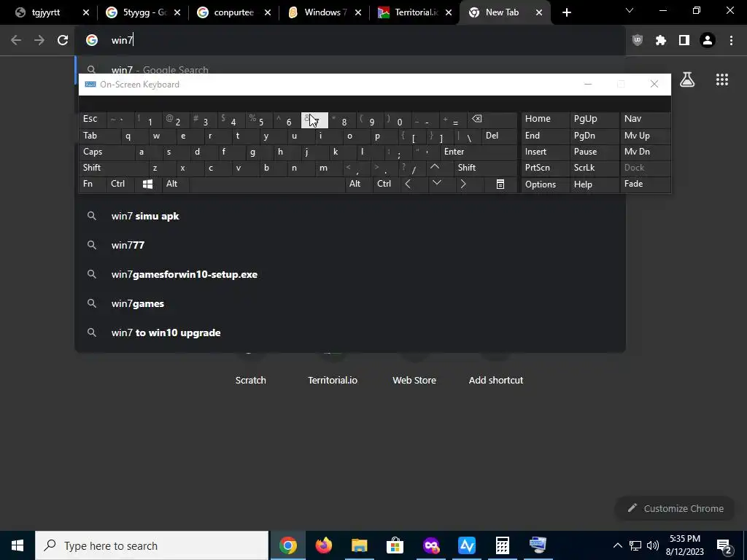Toggle Fade on On-Screen Keyboard

645,184
